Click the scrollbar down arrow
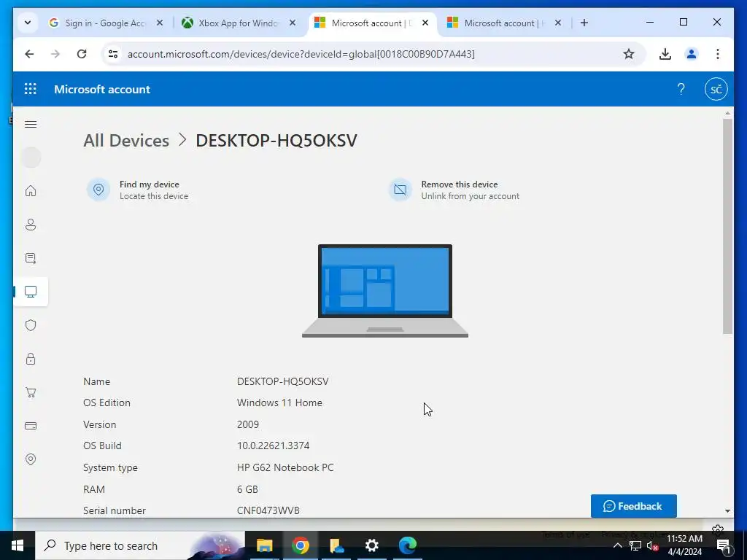The width and height of the screenshot is (747, 560). tap(727, 511)
